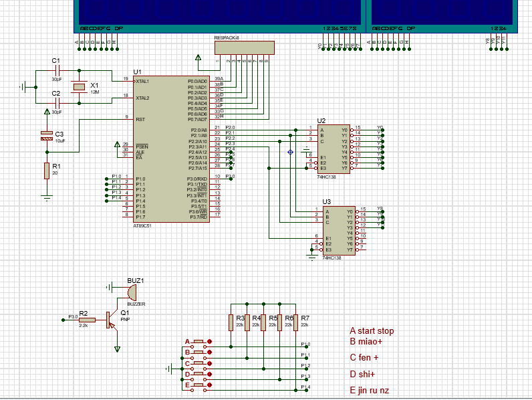Select pull-up resistor R7

pos(295,322)
